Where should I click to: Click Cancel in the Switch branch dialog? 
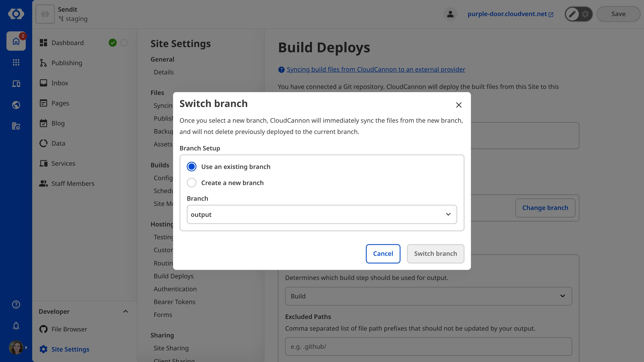[383, 254]
